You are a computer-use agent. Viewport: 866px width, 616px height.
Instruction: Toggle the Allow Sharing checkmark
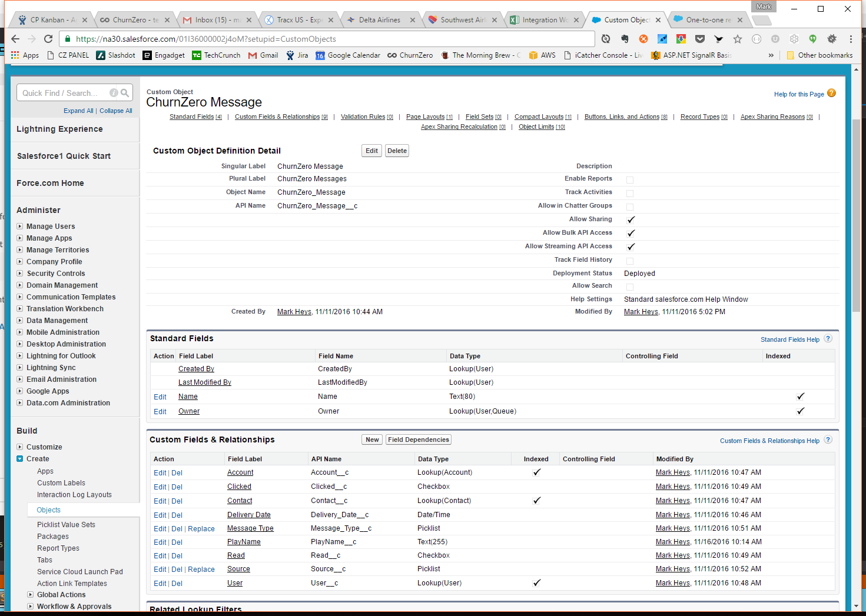point(631,219)
